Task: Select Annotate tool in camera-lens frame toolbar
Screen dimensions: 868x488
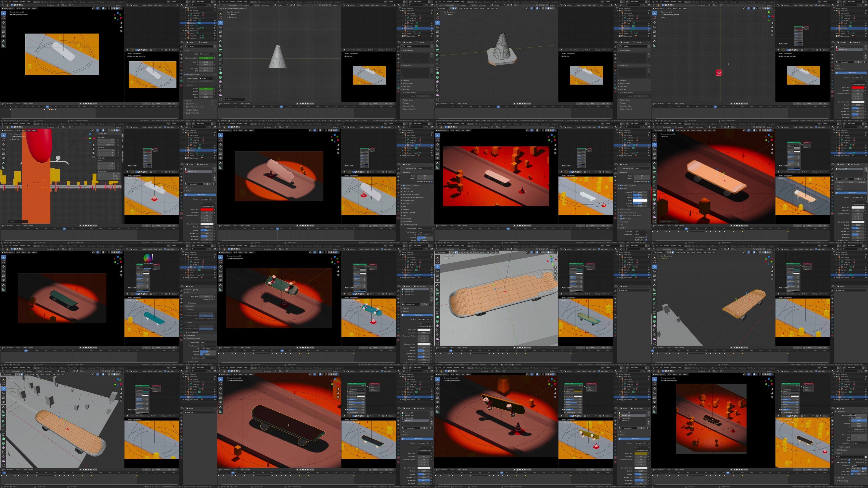Action: (3, 41)
